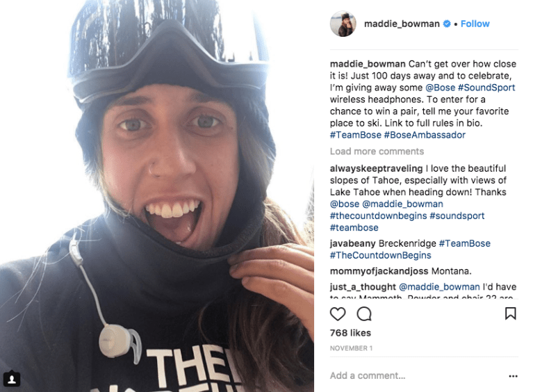Expand Load more comments
Viewport: 533px width, 392px height.
click(x=377, y=152)
